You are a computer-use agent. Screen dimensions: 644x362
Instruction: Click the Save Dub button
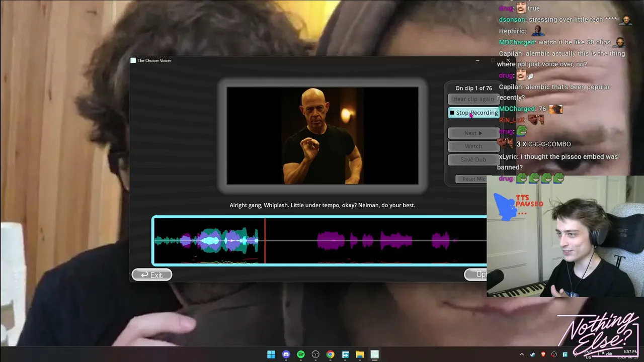[x=473, y=159]
